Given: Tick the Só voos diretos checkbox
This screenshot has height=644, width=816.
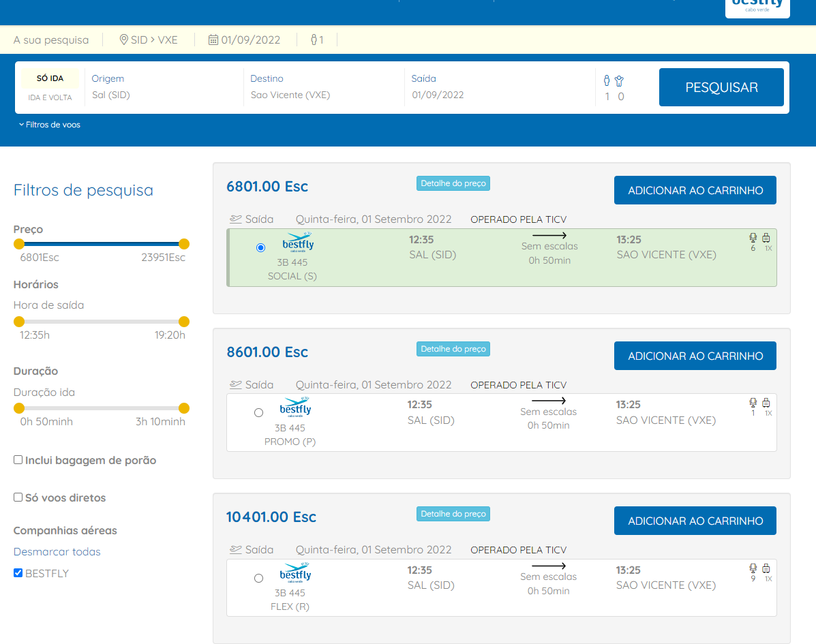Looking at the screenshot, I should [x=18, y=497].
